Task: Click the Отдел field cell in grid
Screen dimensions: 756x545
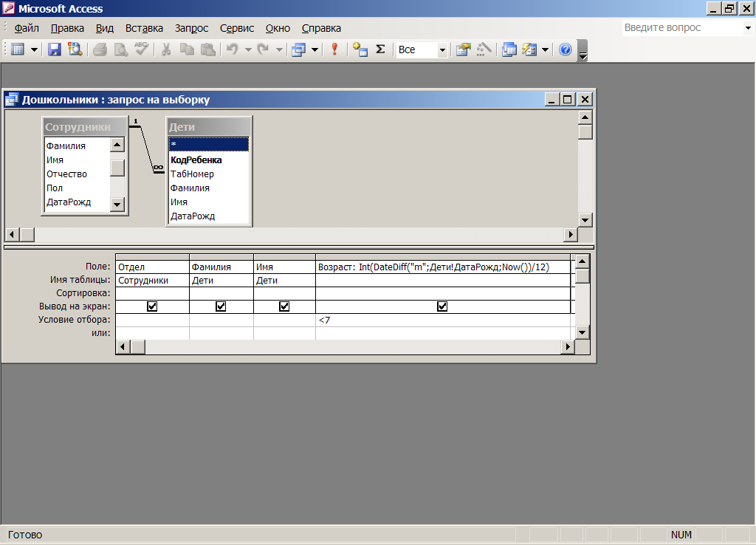Action: point(152,267)
